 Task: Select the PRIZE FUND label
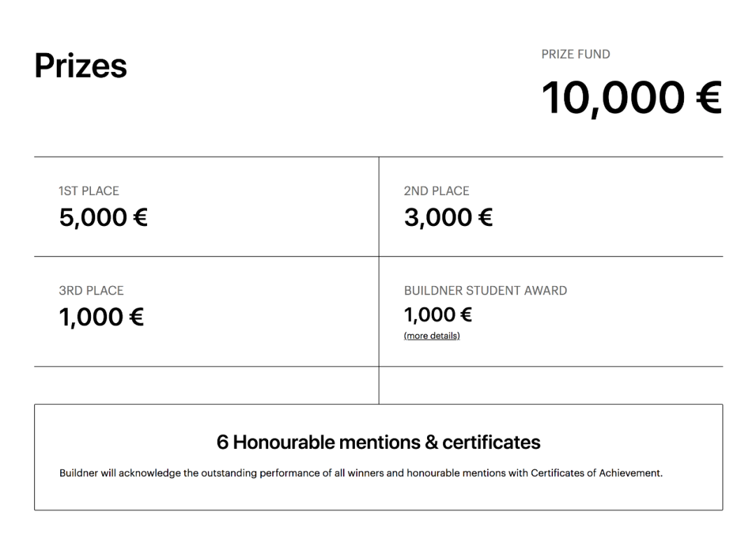575,55
